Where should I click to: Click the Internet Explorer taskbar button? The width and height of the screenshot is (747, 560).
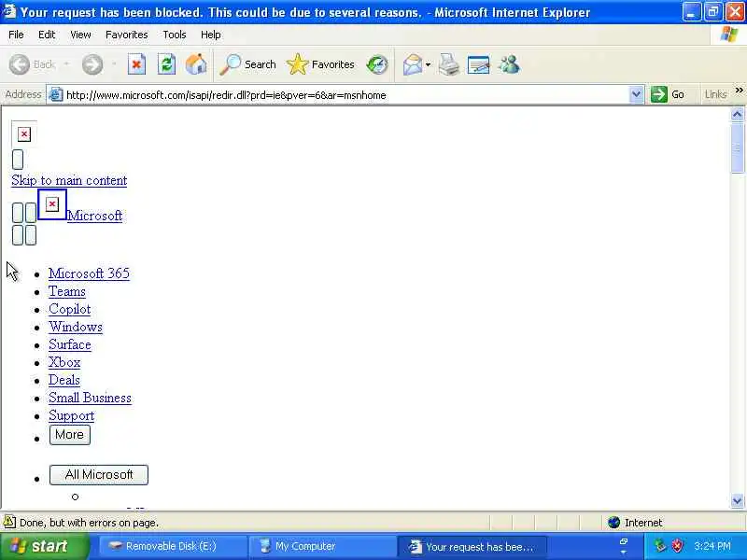[472, 546]
